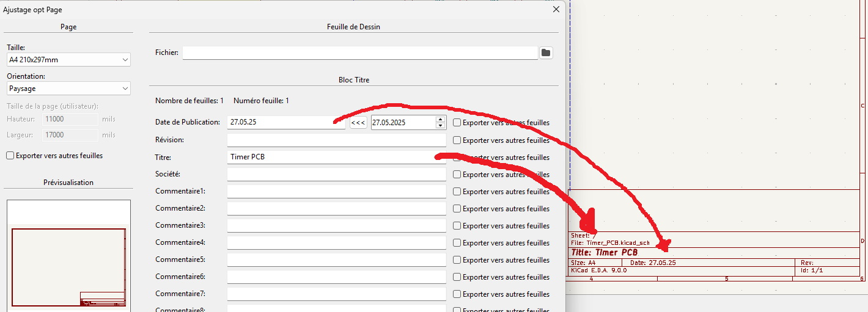
Task: Click Size: A4 text in title block
Action: [583, 263]
